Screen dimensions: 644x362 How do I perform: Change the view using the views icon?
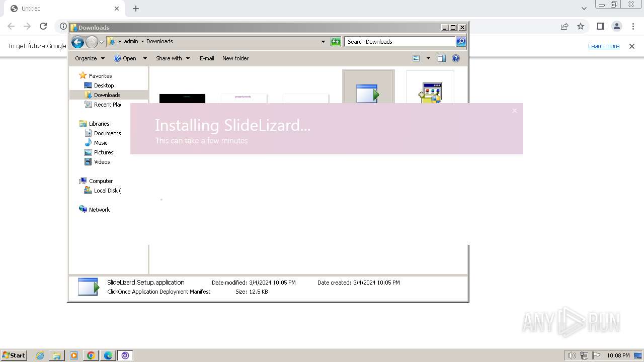coord(416,58)
